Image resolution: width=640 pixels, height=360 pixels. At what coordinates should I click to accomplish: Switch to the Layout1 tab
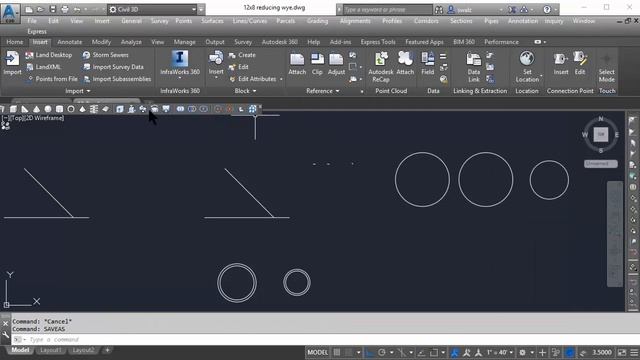tap(51, 350)
